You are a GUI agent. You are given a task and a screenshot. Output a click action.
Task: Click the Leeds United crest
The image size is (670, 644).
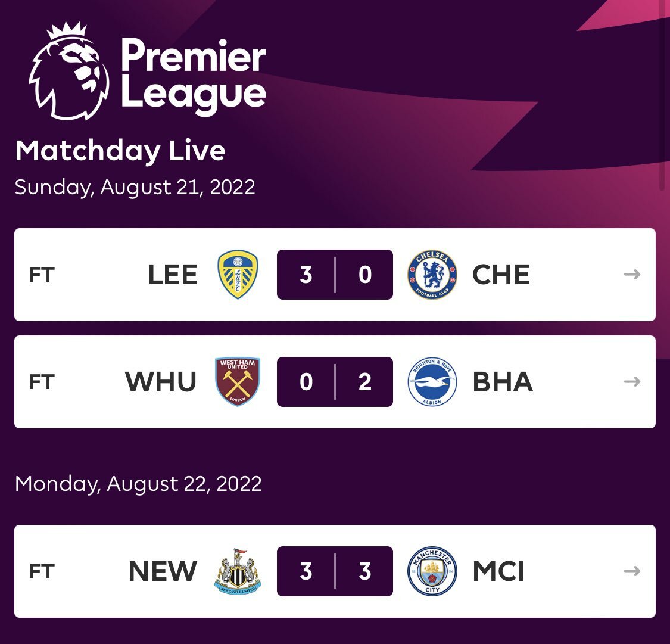tap(238, 275)
